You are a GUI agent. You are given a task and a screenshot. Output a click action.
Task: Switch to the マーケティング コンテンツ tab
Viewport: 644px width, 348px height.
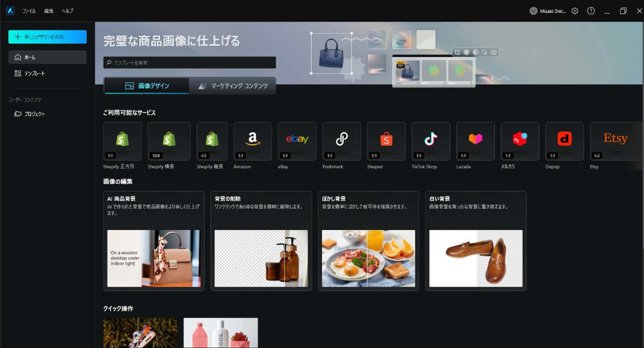click(x=233, y=86)
